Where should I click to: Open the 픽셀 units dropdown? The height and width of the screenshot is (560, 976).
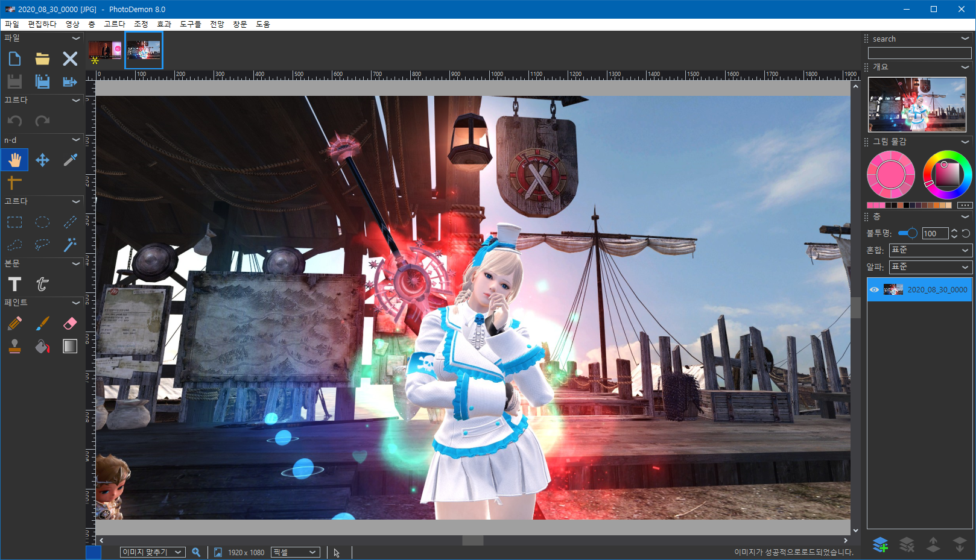295,552
